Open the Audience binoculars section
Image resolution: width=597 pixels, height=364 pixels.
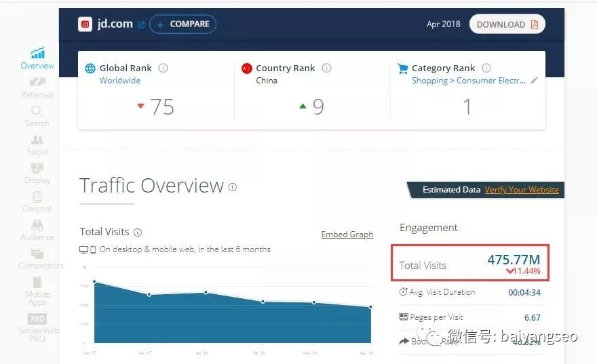[37, 230]
